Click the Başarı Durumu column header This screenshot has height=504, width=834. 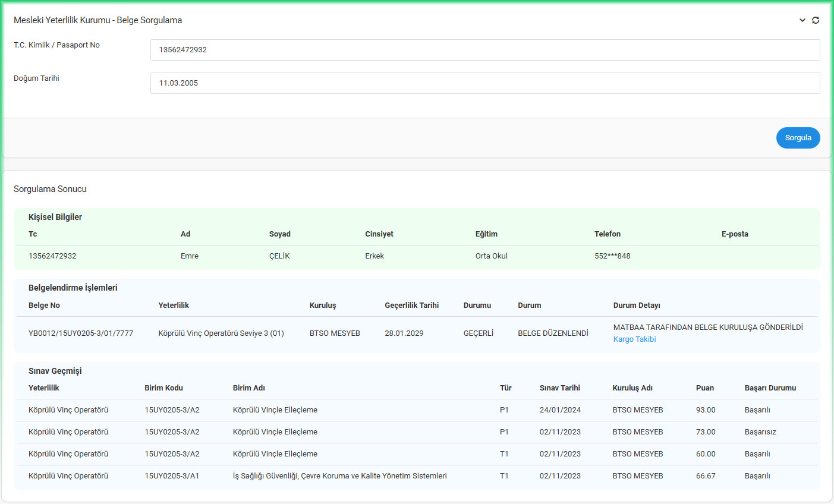pos(770,388)
